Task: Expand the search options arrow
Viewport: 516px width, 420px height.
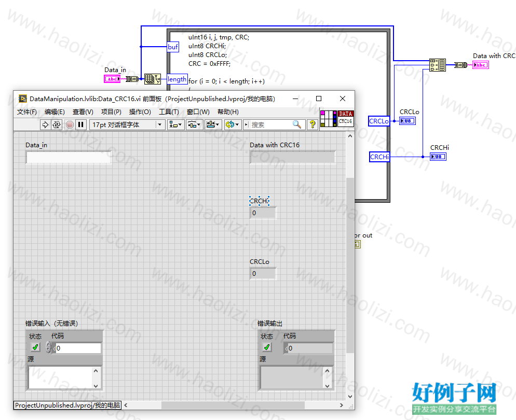Action: [247, 124]
